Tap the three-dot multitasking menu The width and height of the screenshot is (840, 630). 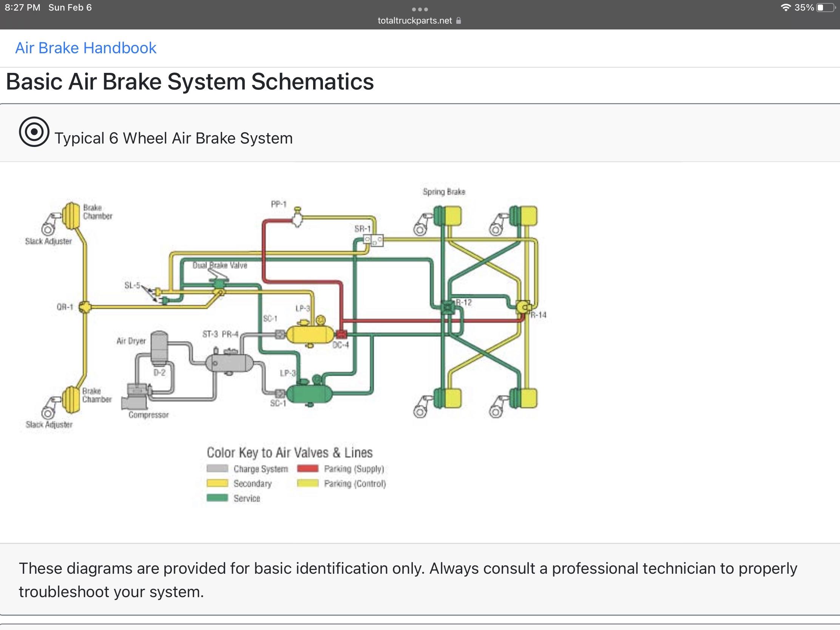pos(420,9)
